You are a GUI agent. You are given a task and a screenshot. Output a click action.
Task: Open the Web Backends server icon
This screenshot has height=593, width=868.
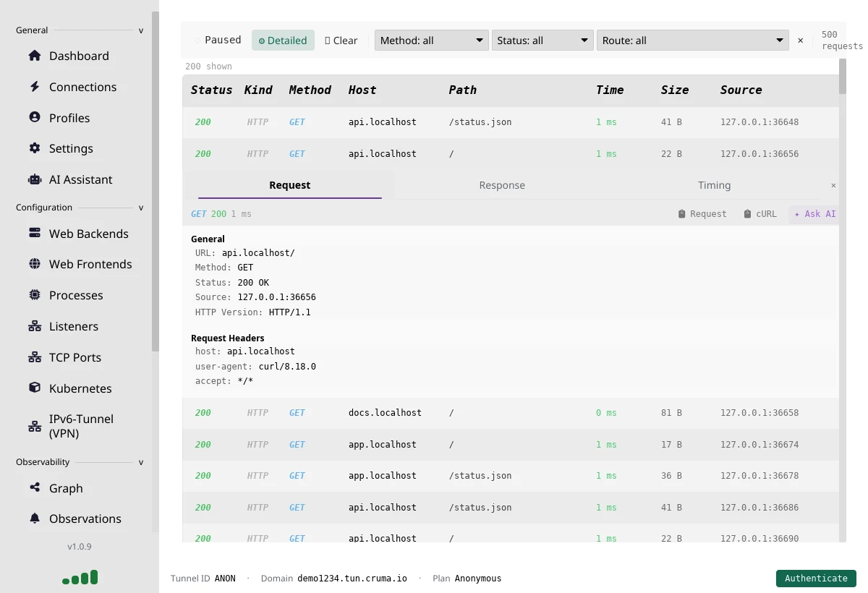click(34, 234)
